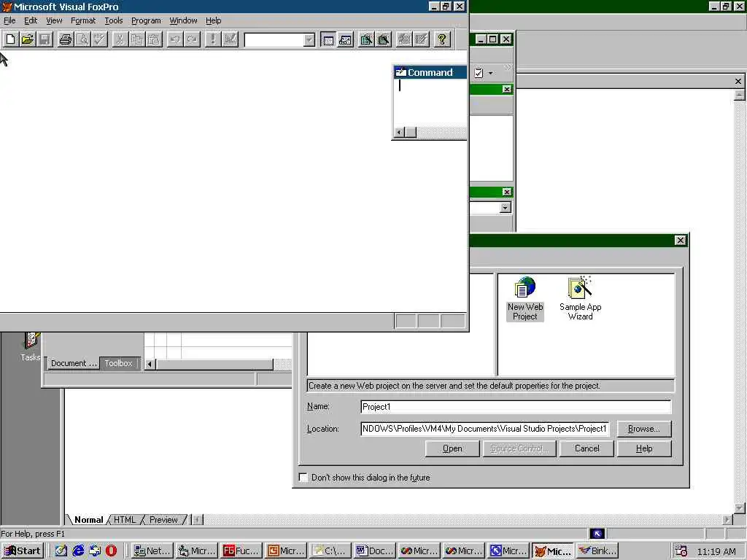Check Don't show this dialog in the future

[303, 477]
